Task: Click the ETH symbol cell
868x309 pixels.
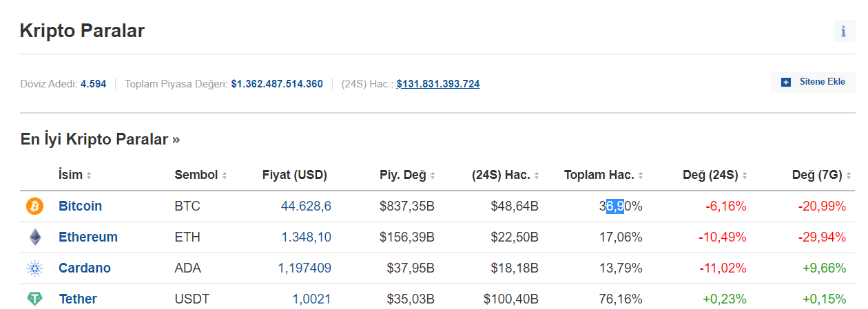Action: pos(187,237)
